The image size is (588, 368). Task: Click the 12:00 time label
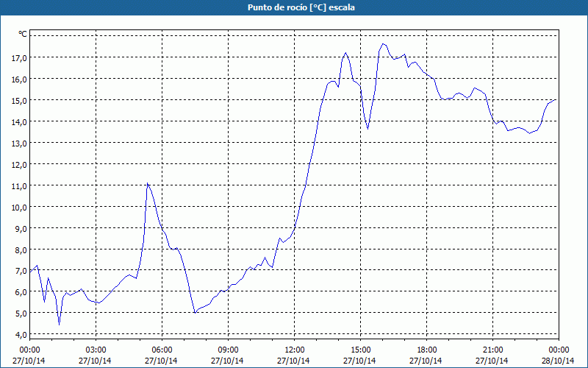pyautogui.click(x=295, y=350)
